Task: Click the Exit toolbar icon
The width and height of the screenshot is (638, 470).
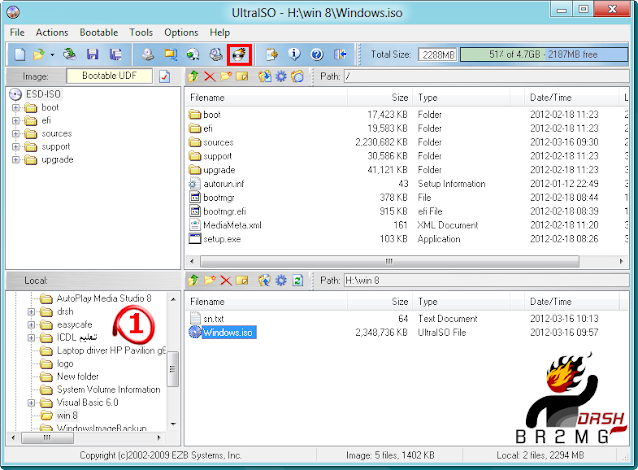Action: coord(340,54)
